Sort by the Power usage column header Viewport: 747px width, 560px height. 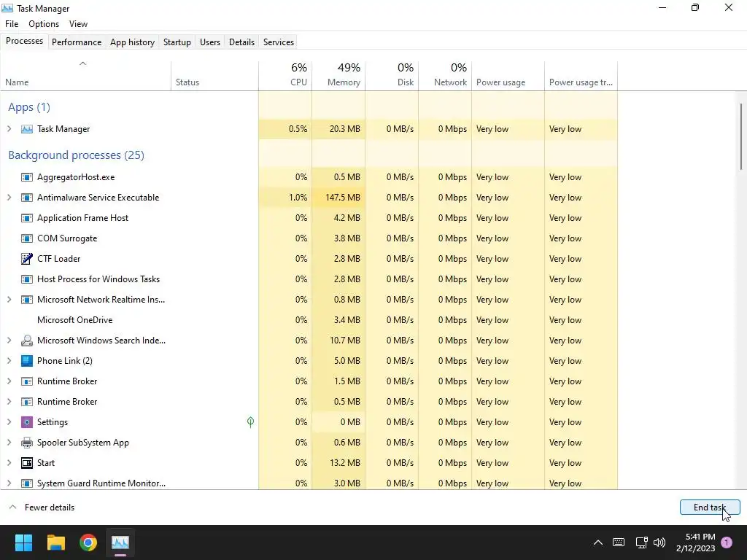508,75
